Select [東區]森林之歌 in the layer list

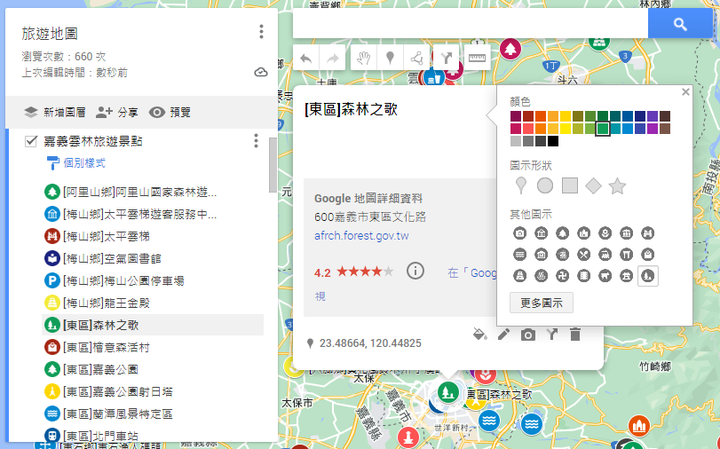(152, 325)
